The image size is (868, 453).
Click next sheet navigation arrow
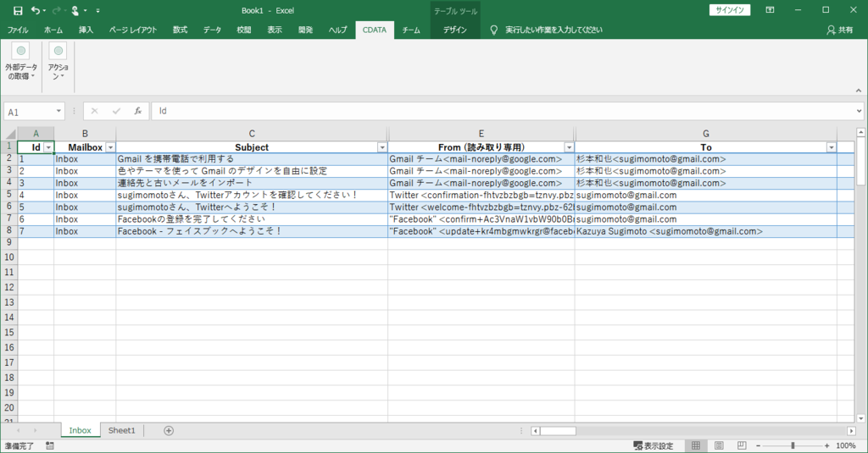35,430
